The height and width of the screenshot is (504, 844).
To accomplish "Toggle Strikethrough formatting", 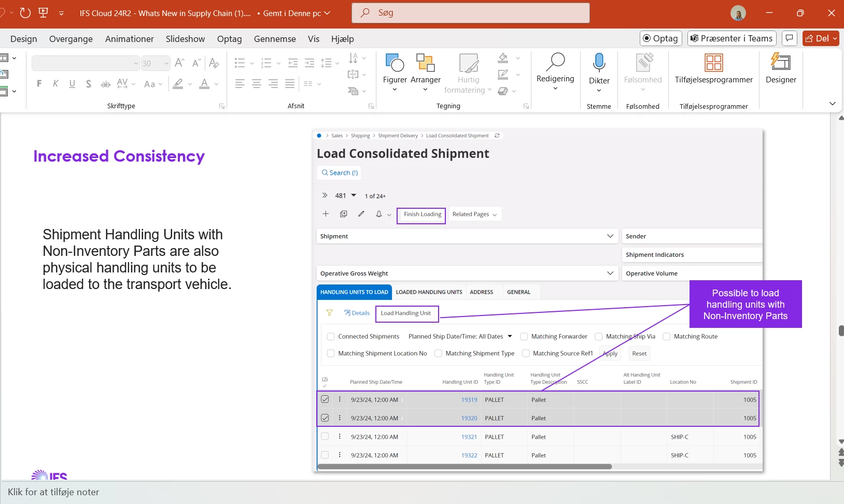I will pos(105,83).
